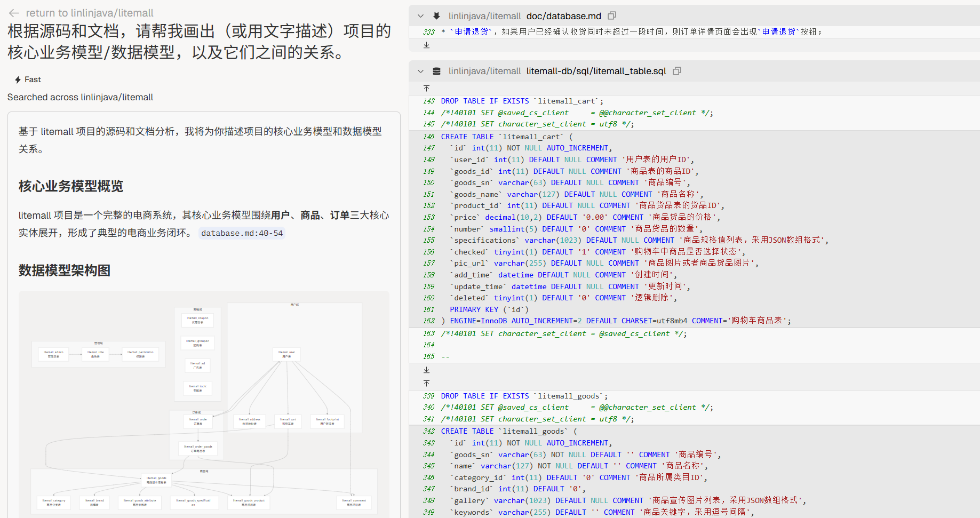Open the doc/database.md file name
Image resolution: width=980 pixels, height=518 pixels.
563,16
